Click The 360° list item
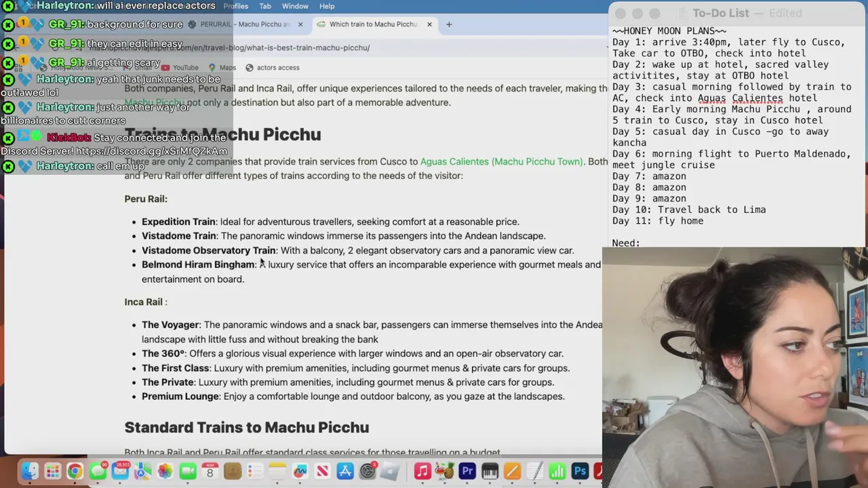The height and width of the screenshot is (488, 868). pyautogui.click(x=353, y=353)
